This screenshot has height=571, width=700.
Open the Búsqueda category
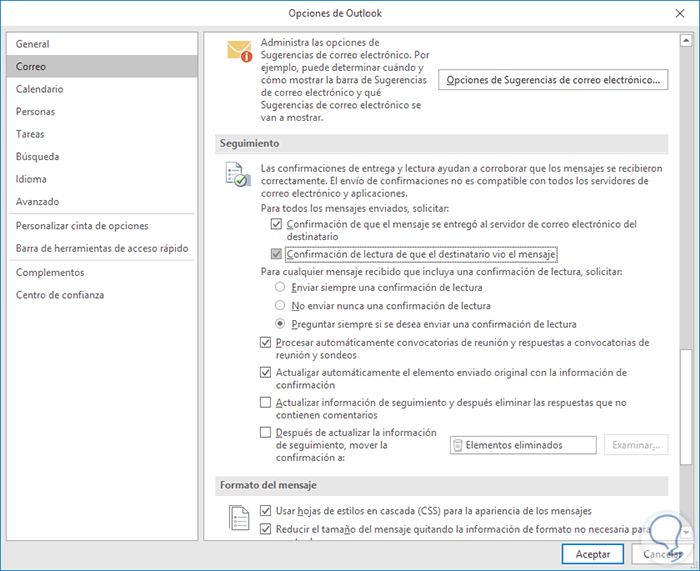tap(102, 157)
